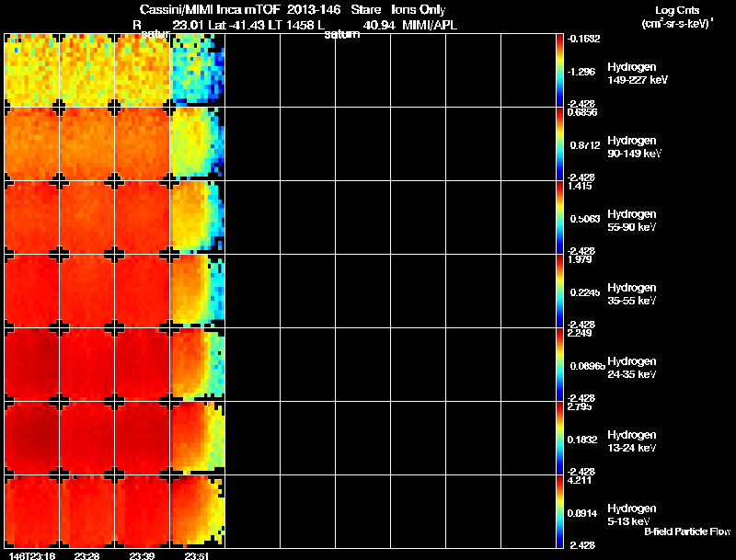Image resolution: width=736 pixels, height=560 pixels.
Task: Click the 55-90 keV hydrogen color bar
Action: pos(560,218)
